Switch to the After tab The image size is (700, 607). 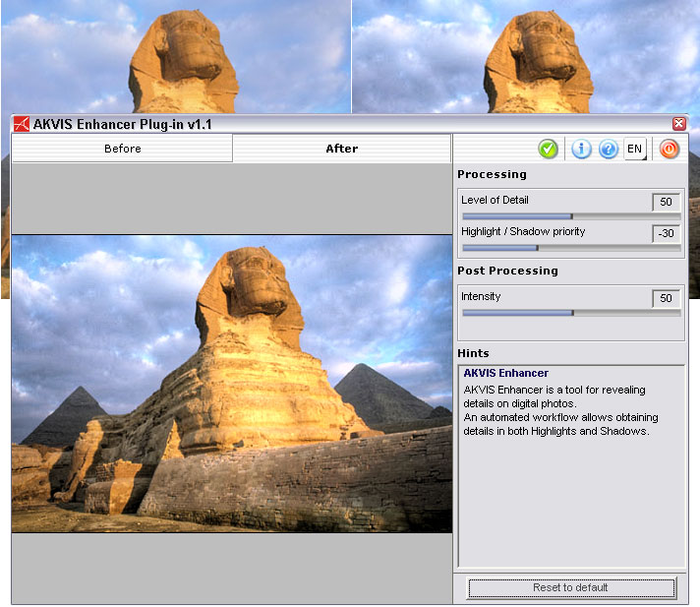(341, 149)
